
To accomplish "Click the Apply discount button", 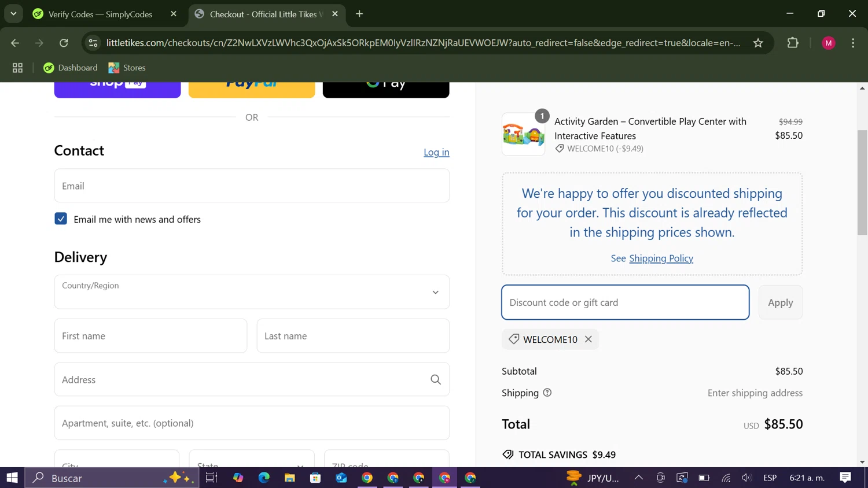I will [x=781, y=302].
